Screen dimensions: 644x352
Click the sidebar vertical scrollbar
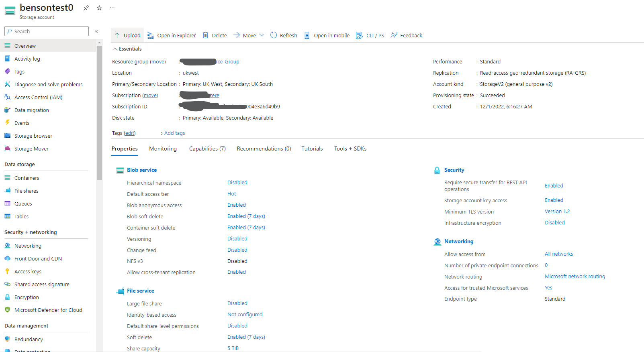[99, 112]
